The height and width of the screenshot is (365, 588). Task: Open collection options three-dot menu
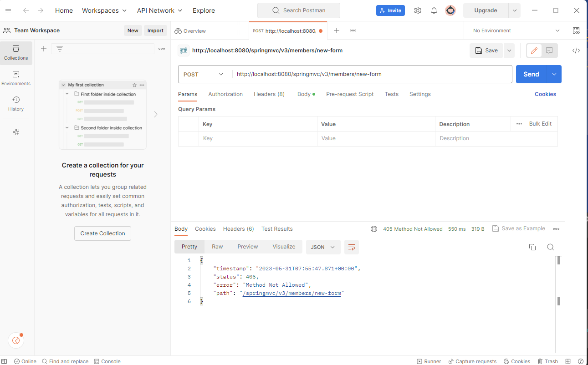tap(162, 49)
